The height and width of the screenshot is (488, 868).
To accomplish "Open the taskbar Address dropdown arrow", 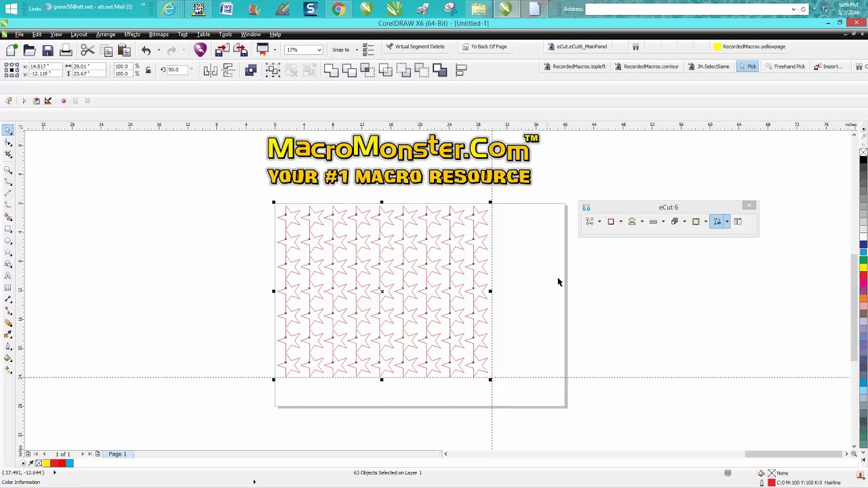I will 793,9.
